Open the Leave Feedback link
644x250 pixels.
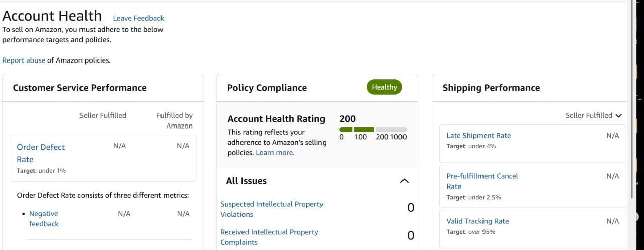138,18
